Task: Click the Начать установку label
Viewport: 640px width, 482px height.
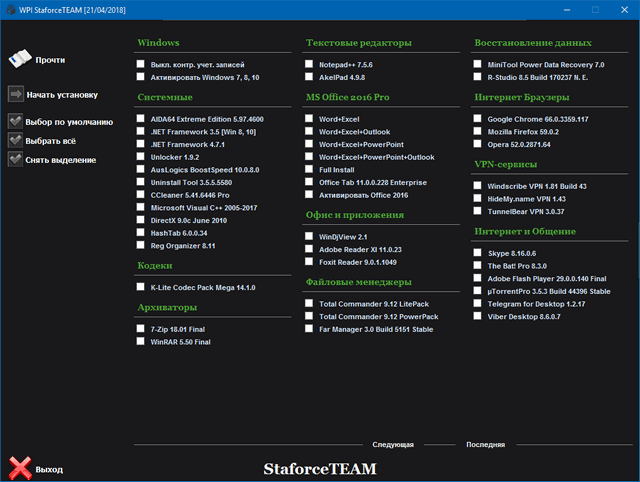Action: tap(62, 95)
